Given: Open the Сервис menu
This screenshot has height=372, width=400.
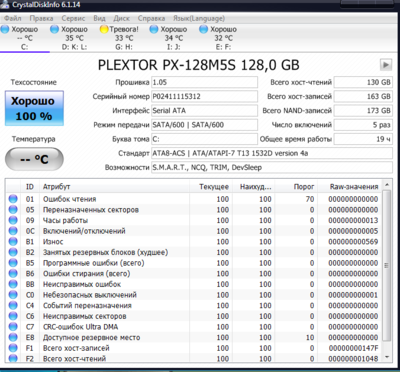Looking at the screenshot, I should tap(73, 18).
